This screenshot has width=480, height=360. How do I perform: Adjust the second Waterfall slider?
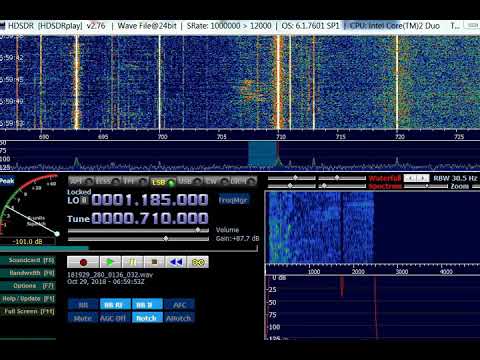tap(342, 178)
